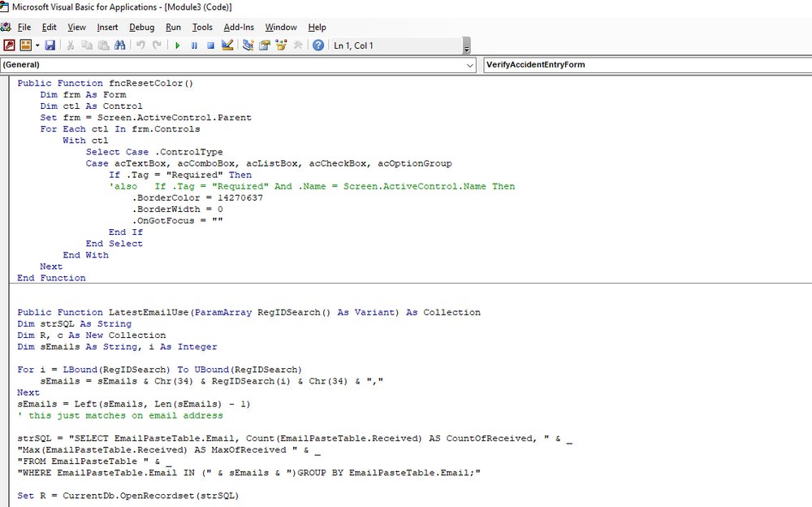Click the View Microsoft Access icon
Viewport: 812px width, 507px height.
(x=10, y=45)
